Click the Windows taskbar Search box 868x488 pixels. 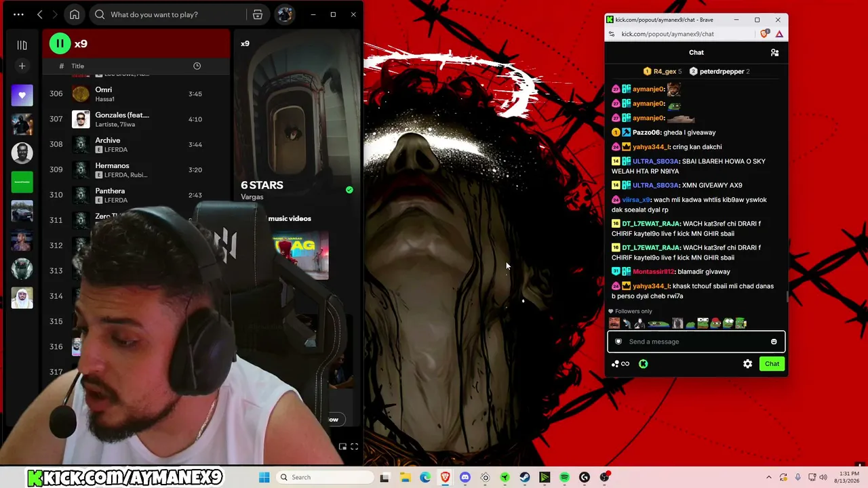(325, 477)
